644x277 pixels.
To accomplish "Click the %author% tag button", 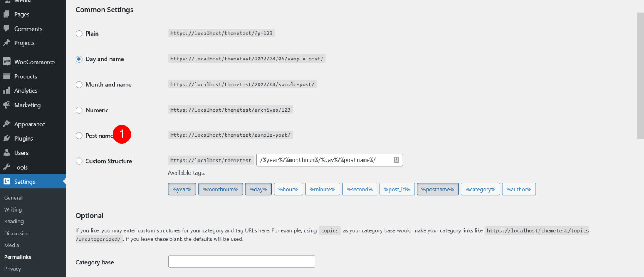I will (x=518, y=189).
